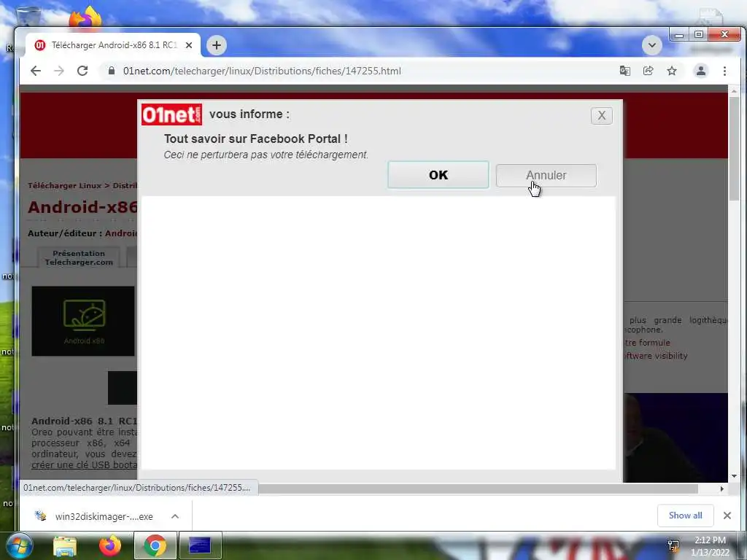Minimize the Chrome window
The height and width of the screenshot is (560, 747).
679,35
